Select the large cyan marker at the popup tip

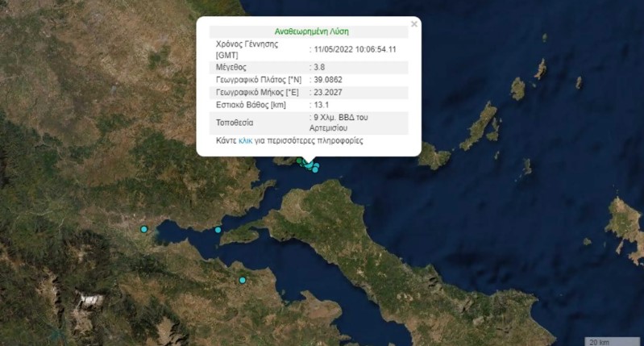(310, 165)
